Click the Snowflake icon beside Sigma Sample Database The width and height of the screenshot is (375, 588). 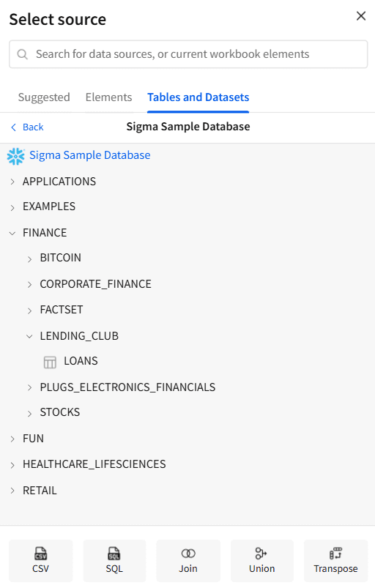pos(16,156)
